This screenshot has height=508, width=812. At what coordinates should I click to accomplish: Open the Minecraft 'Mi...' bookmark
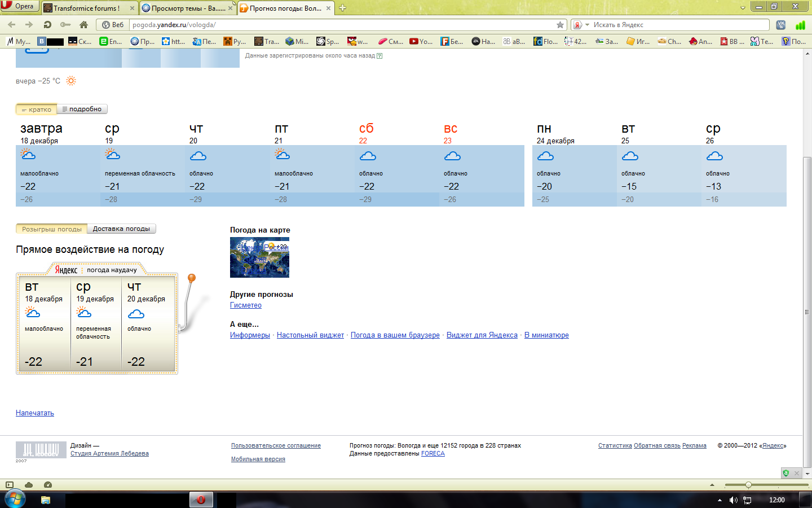297,41
